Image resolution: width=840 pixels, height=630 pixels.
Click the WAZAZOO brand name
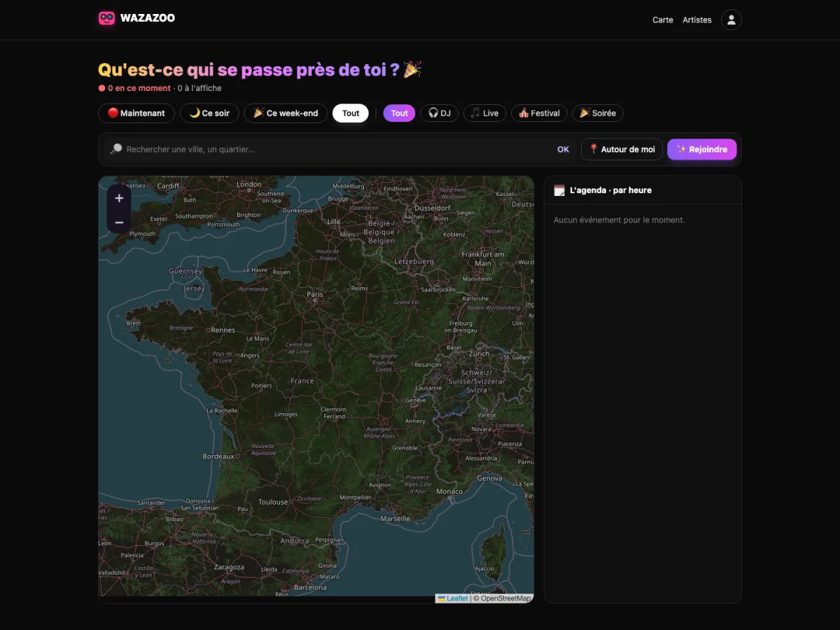(148, 18)
